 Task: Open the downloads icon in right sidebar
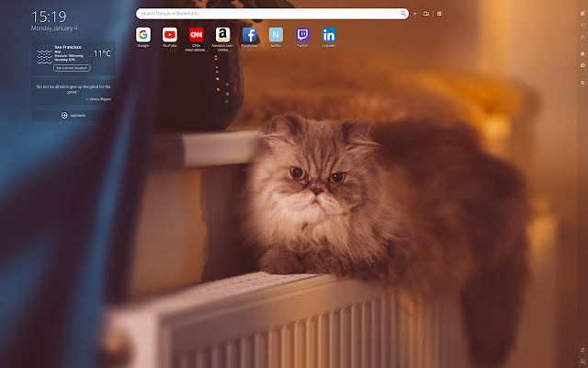[582, 37]
